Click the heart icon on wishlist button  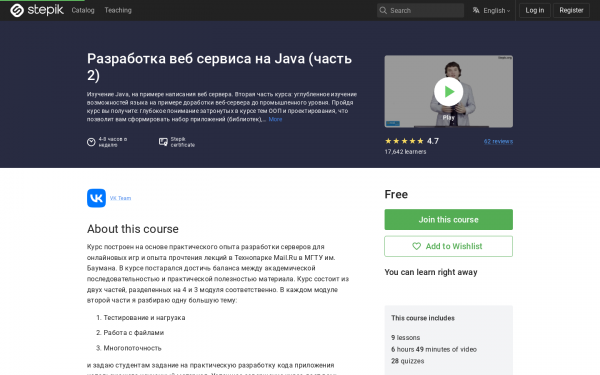click(416, 246)
